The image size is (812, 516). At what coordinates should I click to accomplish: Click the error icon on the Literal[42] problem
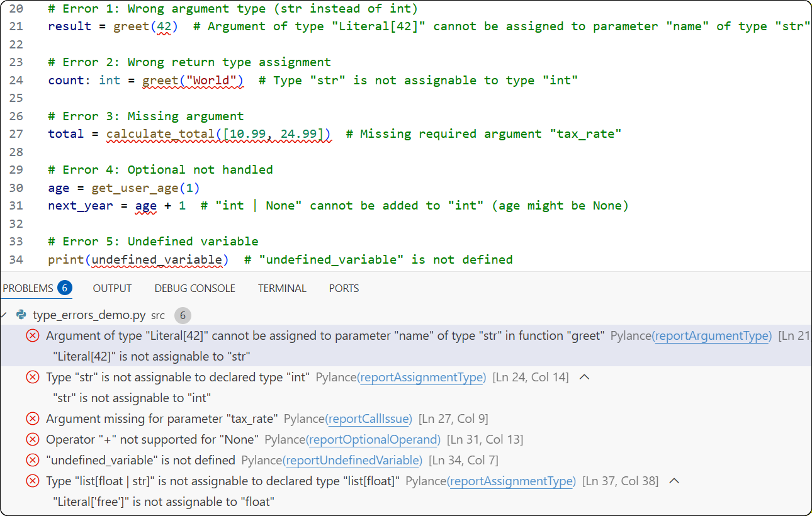click(x=32, y=335)
